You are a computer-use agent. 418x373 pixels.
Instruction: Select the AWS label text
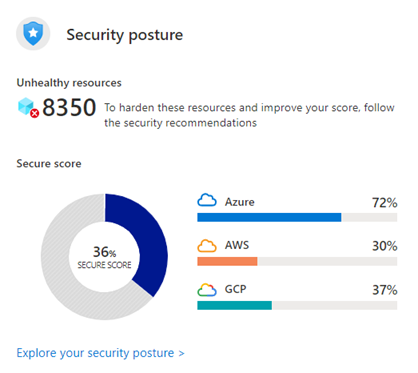[237, 245]
